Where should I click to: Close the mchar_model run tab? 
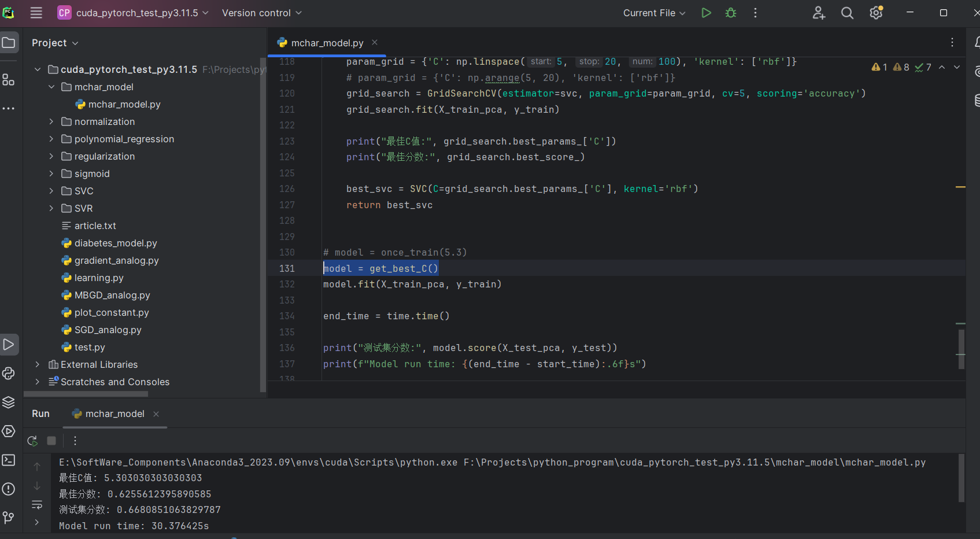click(x=156, y=414)
